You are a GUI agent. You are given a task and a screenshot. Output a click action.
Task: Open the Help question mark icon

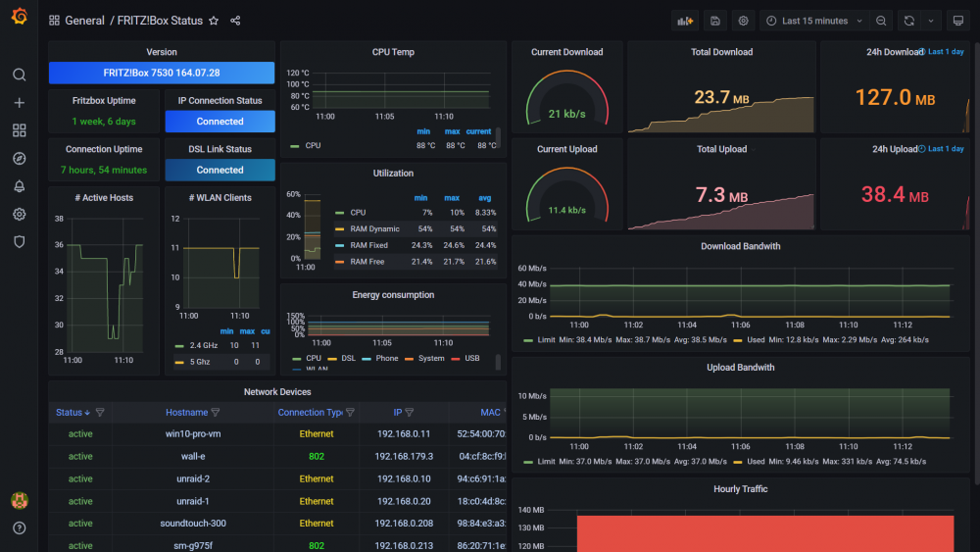(x=20, y=528)
